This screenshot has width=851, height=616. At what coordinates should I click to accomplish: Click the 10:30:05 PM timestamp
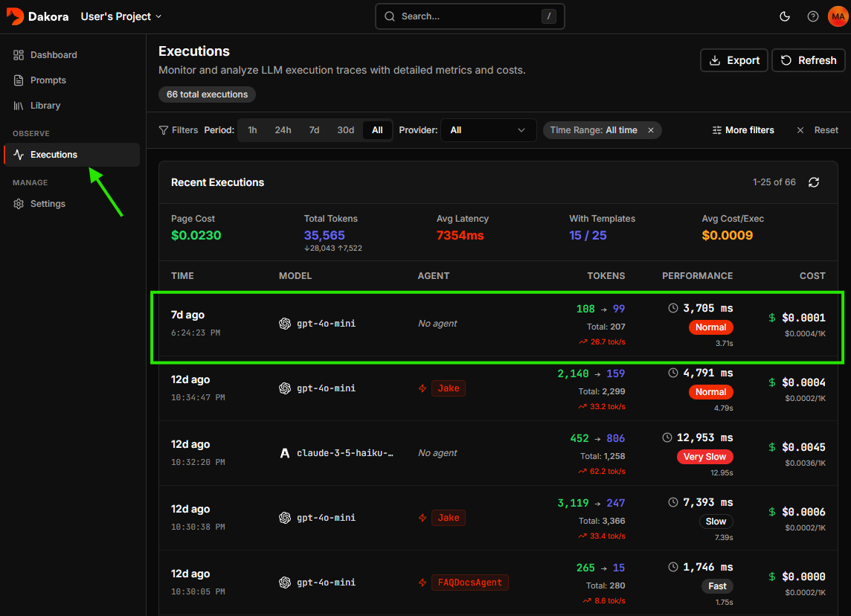pos(198,591)
